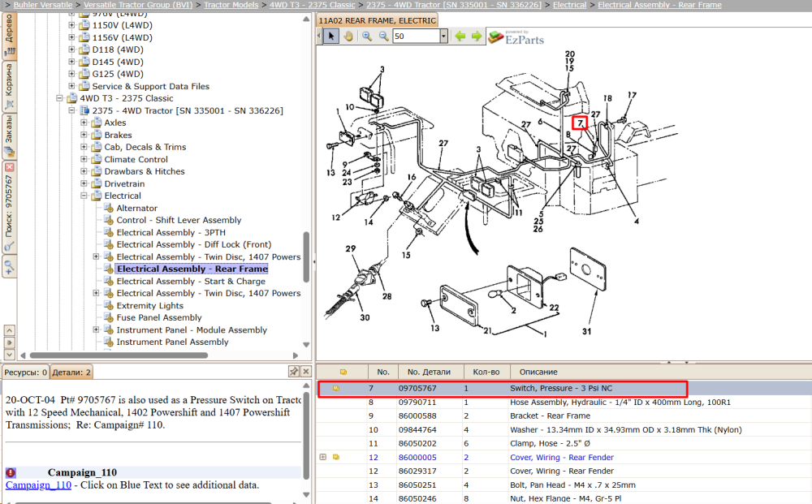812x504 pixels.
Task: Expand the 1150V (L4WD) tree node
Action: [x=71, y=25]
